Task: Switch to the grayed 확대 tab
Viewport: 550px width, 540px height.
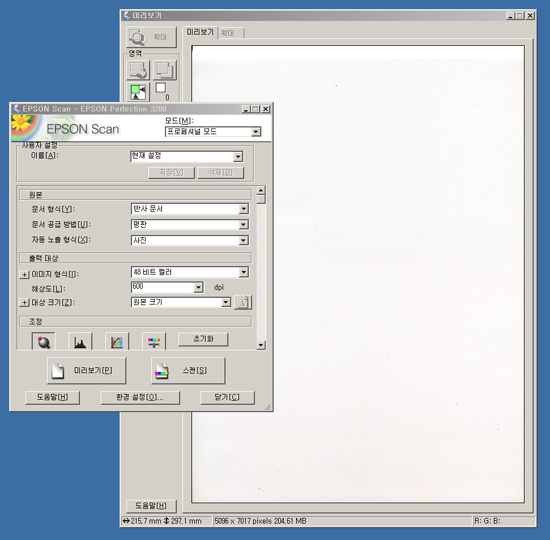Action: pos(230,33)
